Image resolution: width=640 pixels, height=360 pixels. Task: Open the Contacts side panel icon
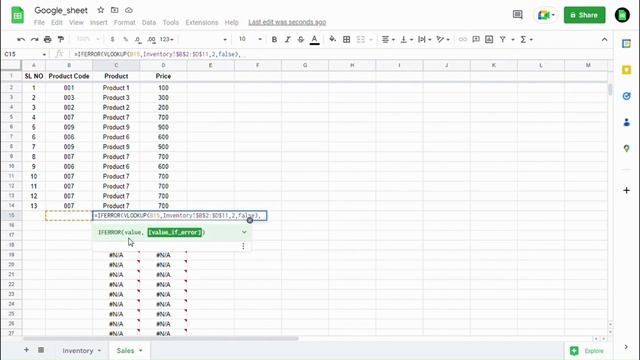[x=627, y=122]
